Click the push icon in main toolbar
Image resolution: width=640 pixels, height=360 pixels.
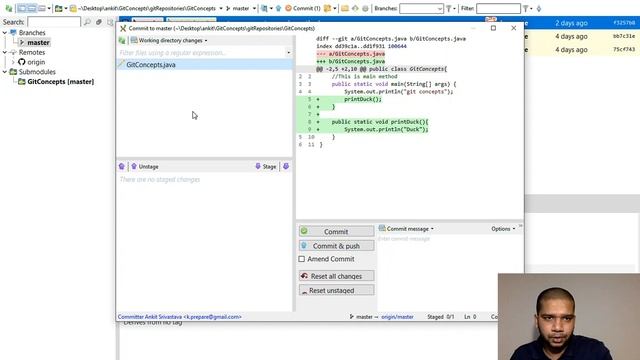278,8
